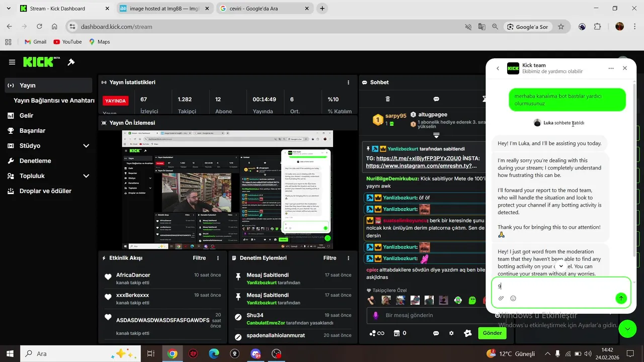Click the channel points infinity icon
The height and width of the screenshot is (362, 644).
tap(377, 333)
